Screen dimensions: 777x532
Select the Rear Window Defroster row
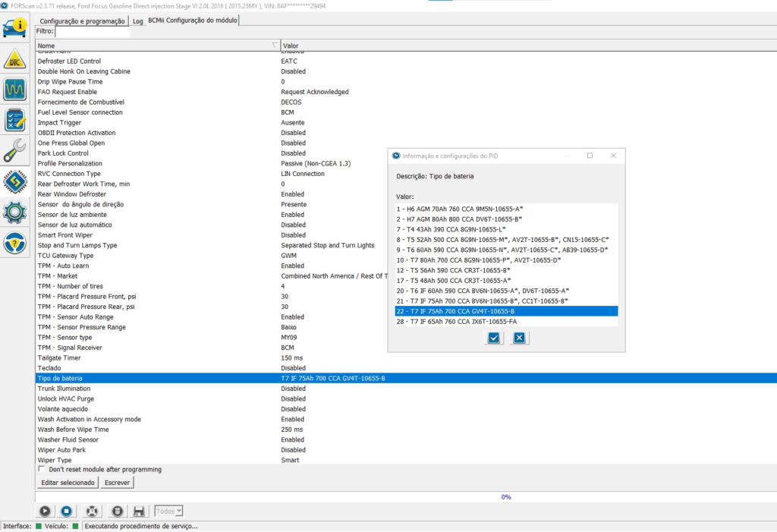click(x=407, y=194)
